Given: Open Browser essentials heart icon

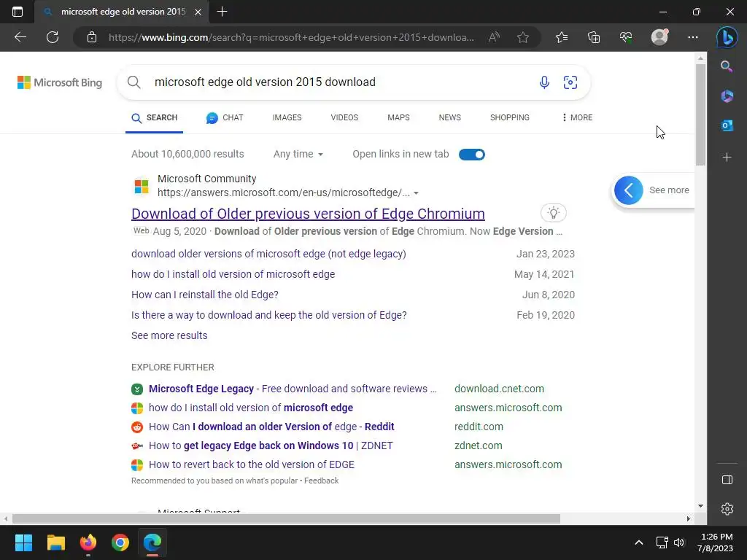Looking at the screenshot, I should (625, 37).
